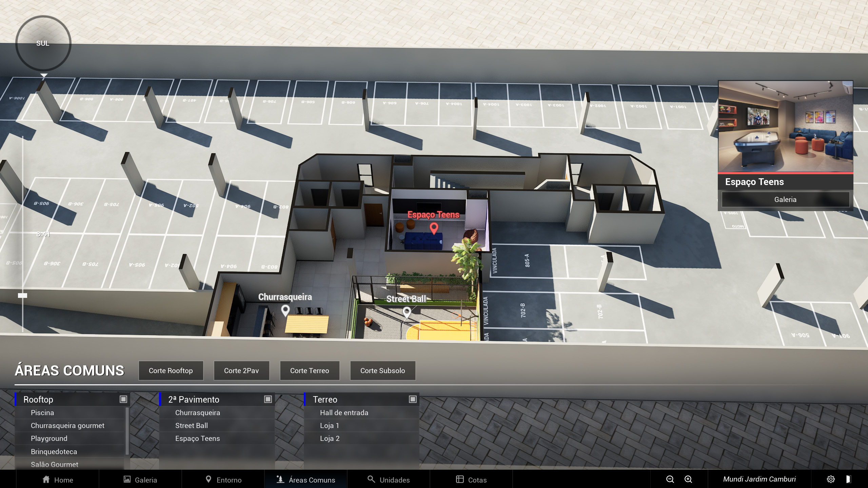868x488 pixels.
Task: Click the time-of-day slider handle
Action: pyautogui.click(x=22, y=296)
